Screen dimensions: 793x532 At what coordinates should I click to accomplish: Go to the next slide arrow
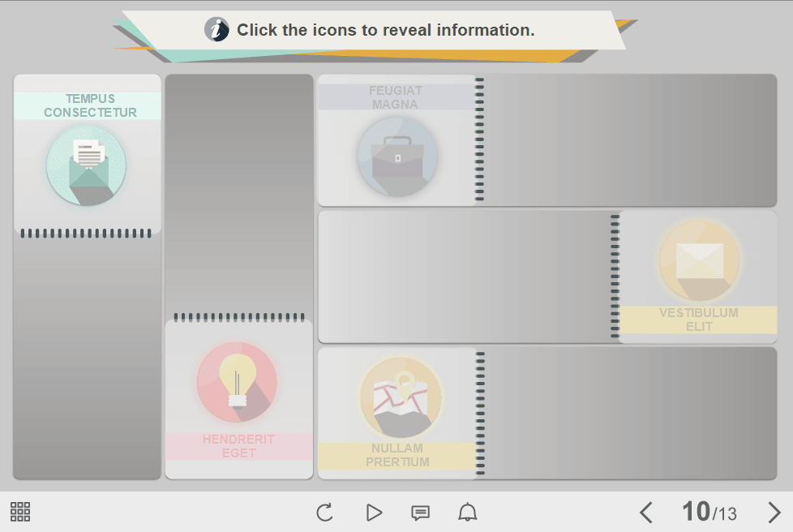tap(774, 513)
